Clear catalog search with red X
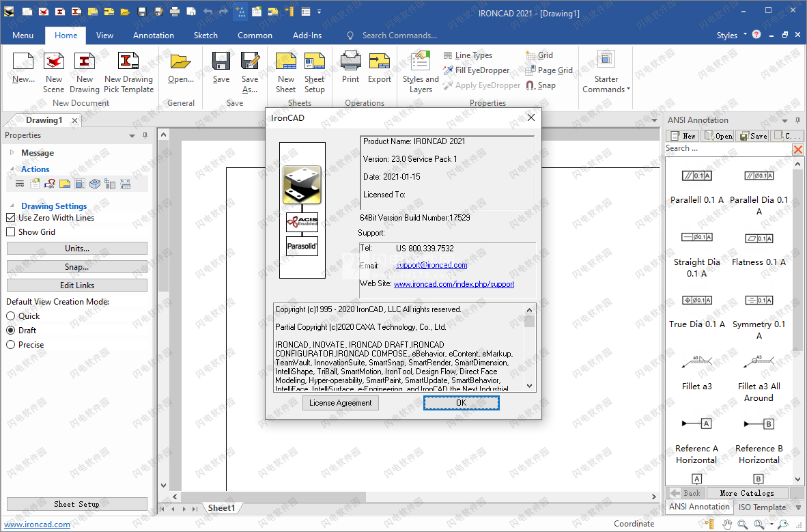Viewport: 807px width, 532px height. pos(797,150)
